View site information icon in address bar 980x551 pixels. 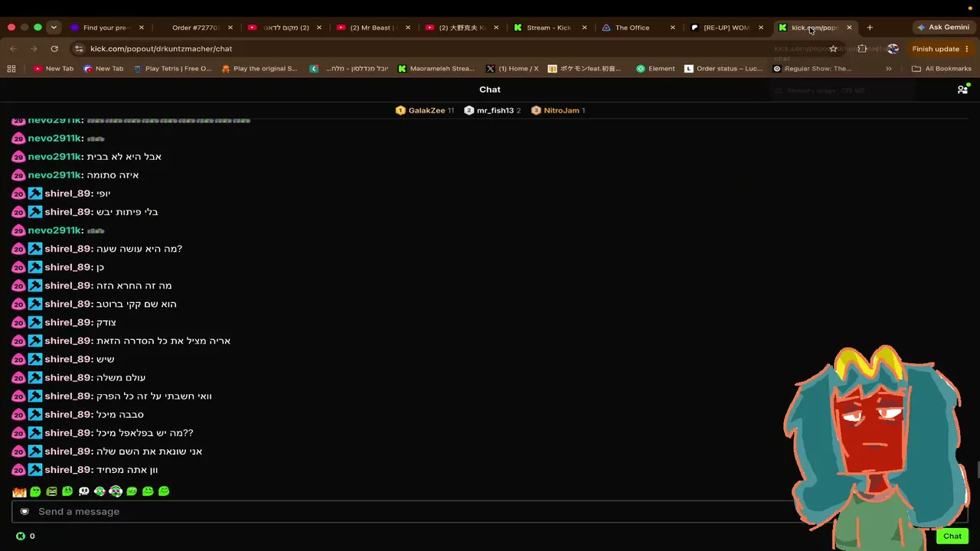click(x=78, y=48)
